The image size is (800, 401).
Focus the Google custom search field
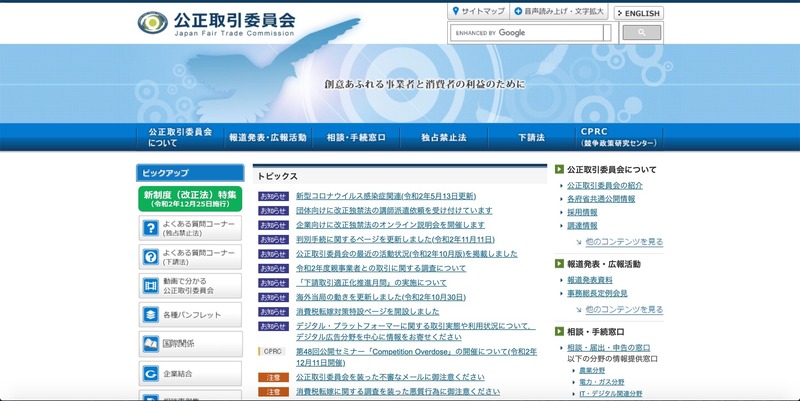(x=530, y=33)
